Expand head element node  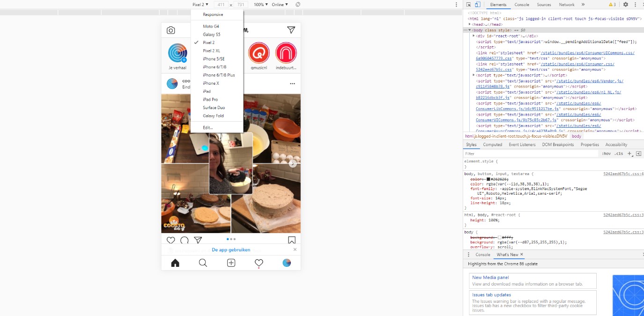coord(470,24)
